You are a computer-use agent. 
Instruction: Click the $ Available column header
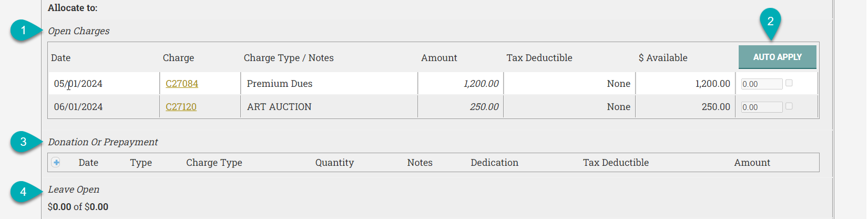(662, 58)
